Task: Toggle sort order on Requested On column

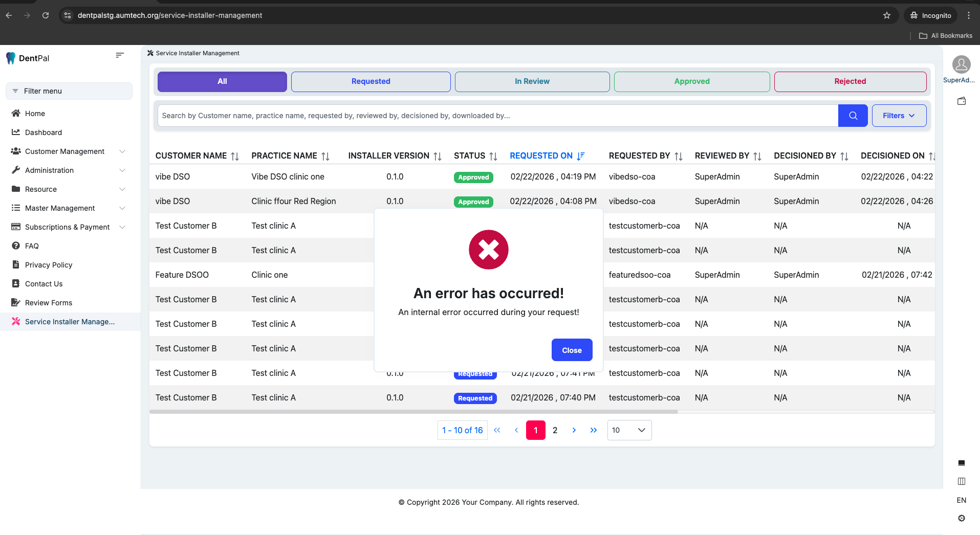Action: (x=580, y=156)
